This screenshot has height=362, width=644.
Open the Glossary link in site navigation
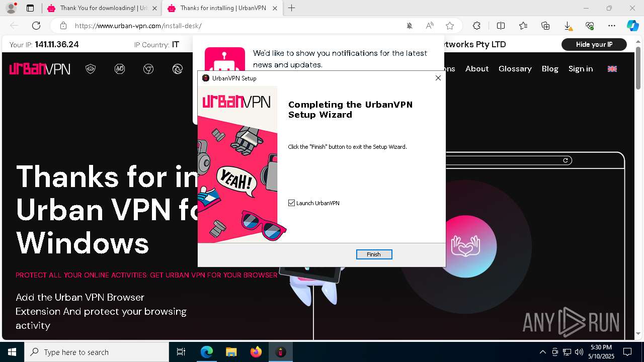(515, 69)
